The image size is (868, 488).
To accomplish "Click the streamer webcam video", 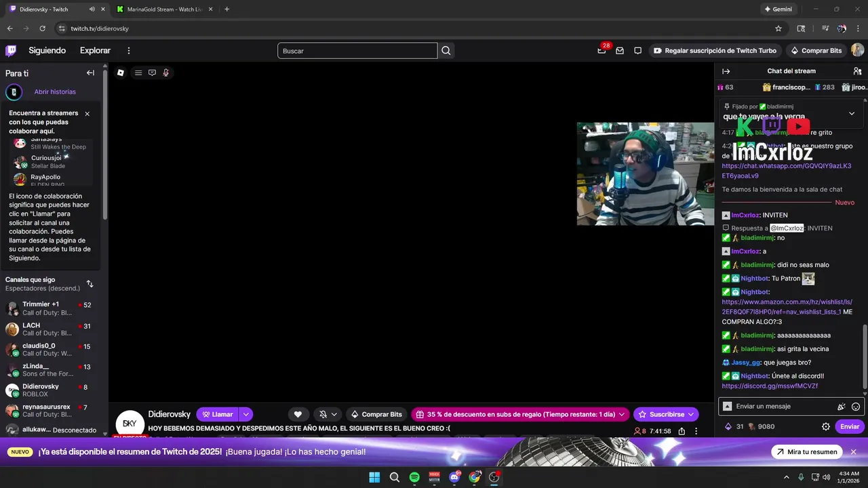I will point(645,174).
